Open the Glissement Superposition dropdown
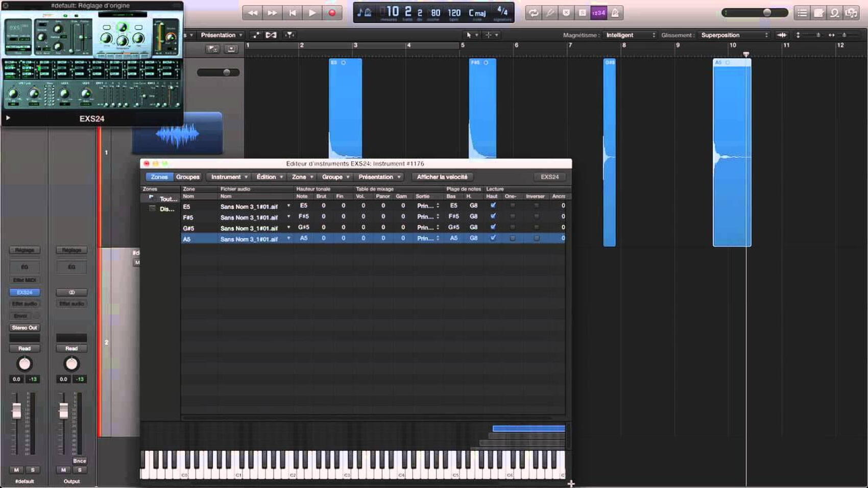Viewport: 868px width, 488px height. tap(734, 35)
